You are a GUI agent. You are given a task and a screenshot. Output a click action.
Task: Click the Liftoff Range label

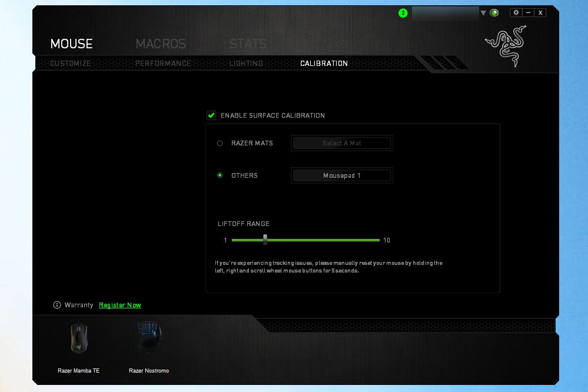click(x=243, y=224)
